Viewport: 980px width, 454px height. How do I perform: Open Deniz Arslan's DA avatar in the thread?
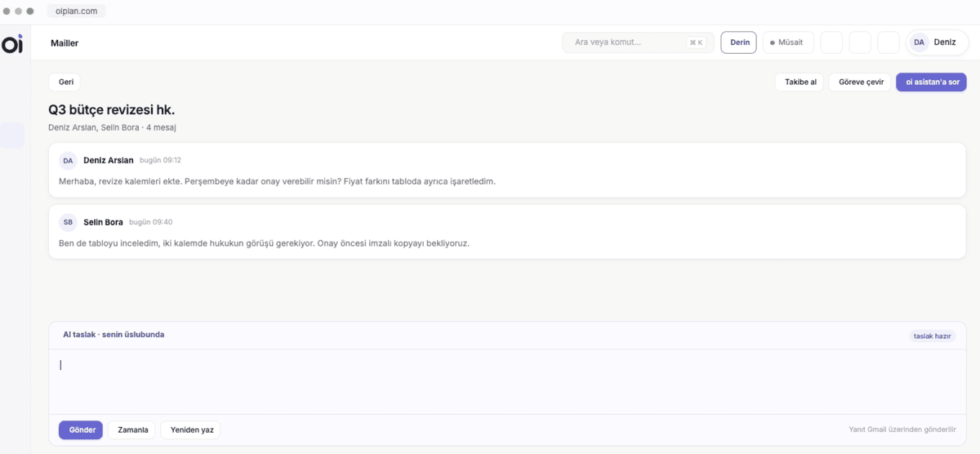(x=68, y=161)
